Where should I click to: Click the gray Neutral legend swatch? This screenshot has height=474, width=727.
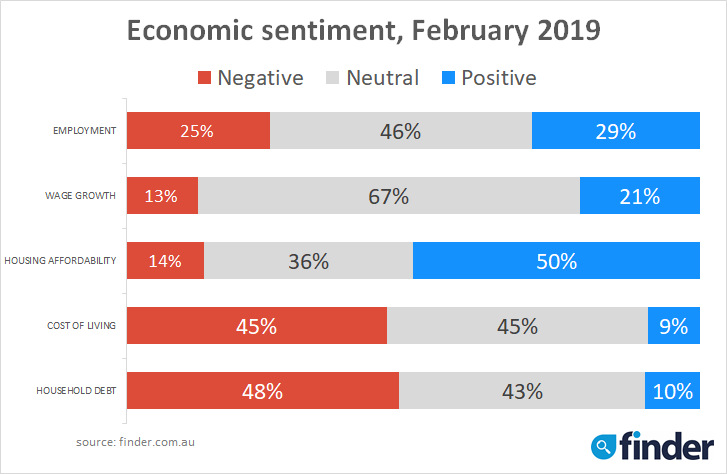pos(333,78)
